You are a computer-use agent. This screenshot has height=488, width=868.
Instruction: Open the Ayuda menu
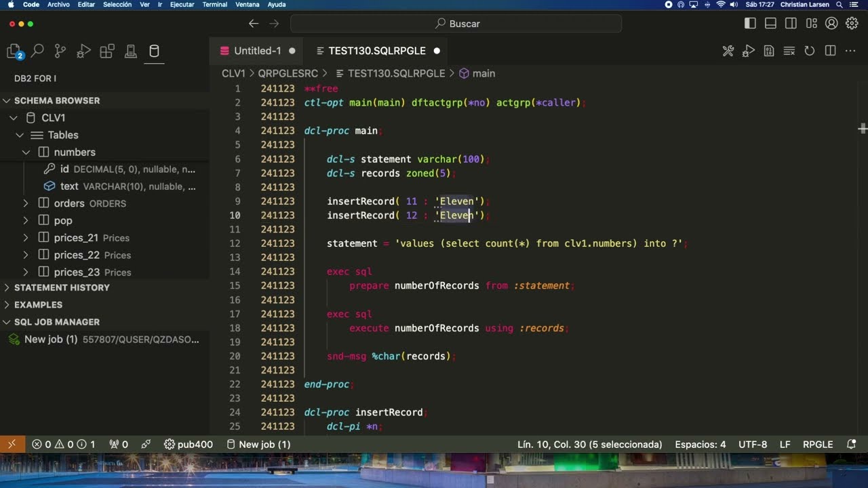point(277,4)
